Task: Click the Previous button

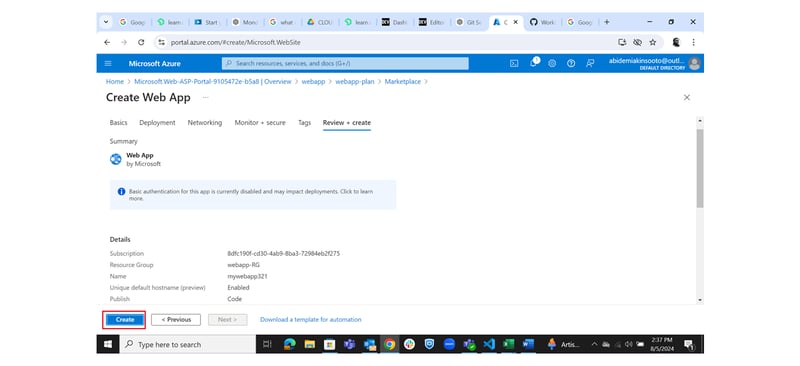Action: pos(176,320)
